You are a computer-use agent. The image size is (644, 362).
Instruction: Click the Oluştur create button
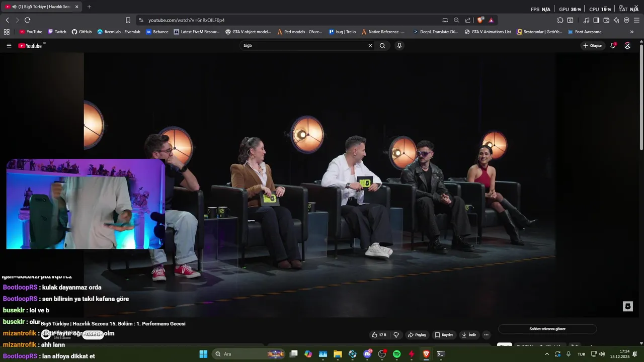click(592, 46)
